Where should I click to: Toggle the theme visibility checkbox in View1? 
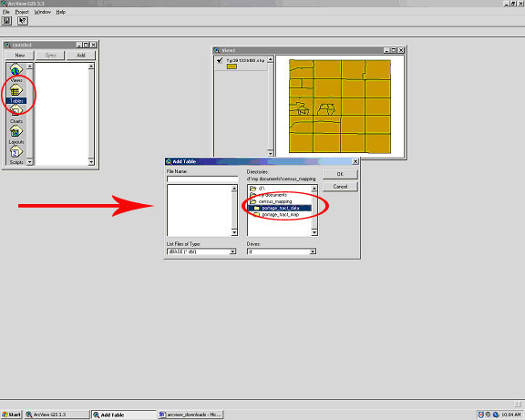[x=220, y=60]
